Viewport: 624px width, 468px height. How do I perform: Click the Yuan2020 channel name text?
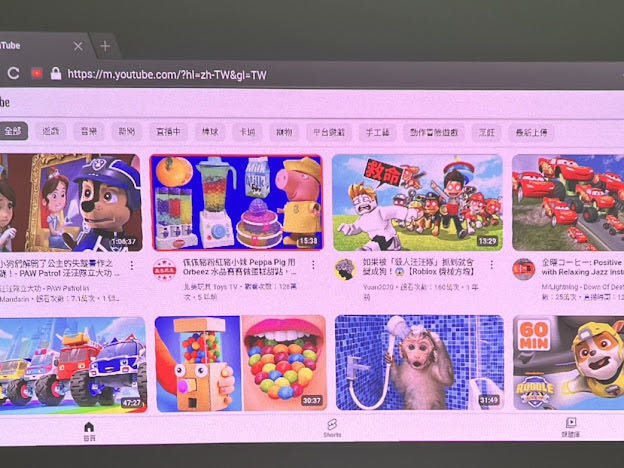point(378,287)
